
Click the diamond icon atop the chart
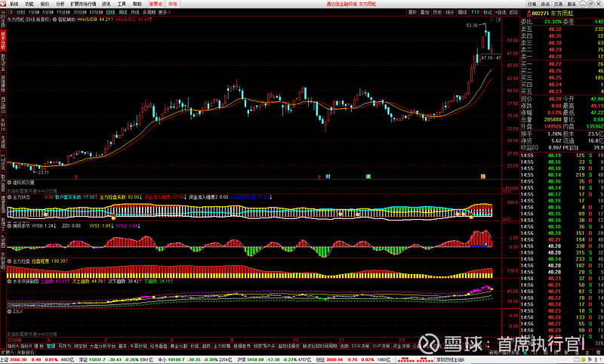coord(492,20)
